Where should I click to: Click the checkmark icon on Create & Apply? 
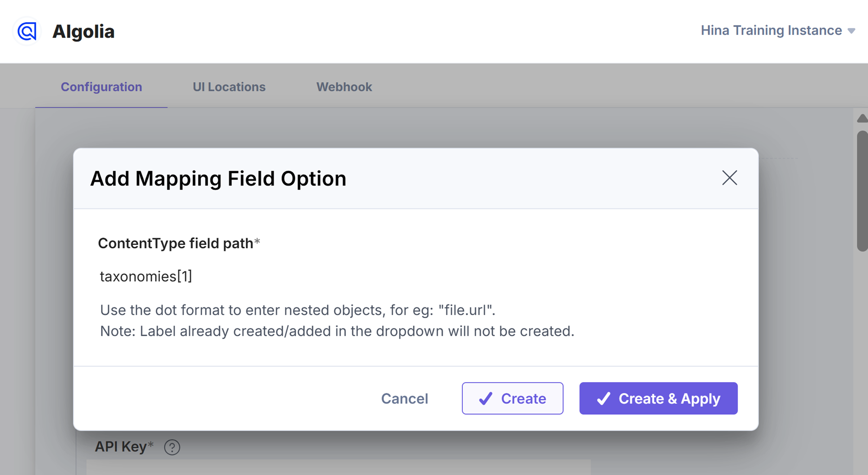point(603,398)
